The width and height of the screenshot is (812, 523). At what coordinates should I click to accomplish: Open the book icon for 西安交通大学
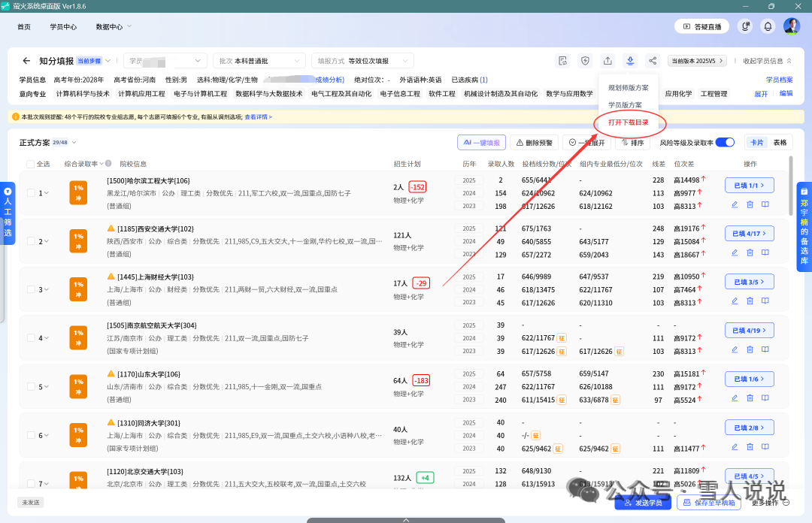765,252
